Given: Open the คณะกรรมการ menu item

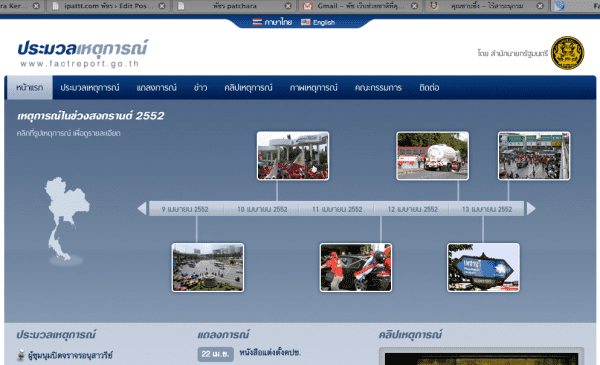Looking at the screenshot, I should coord(378,88).
